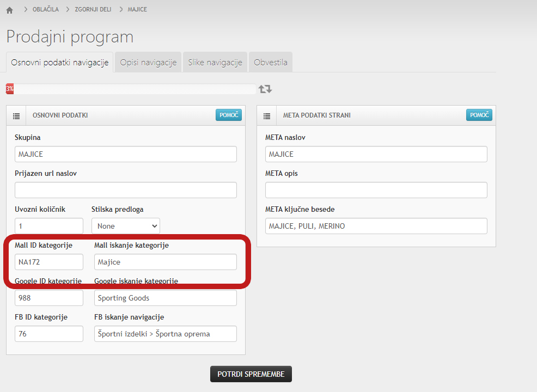This screenshot has width=537, height=392.
Task: Open MAJICE breadcrumb link
Action: point(137,10)
